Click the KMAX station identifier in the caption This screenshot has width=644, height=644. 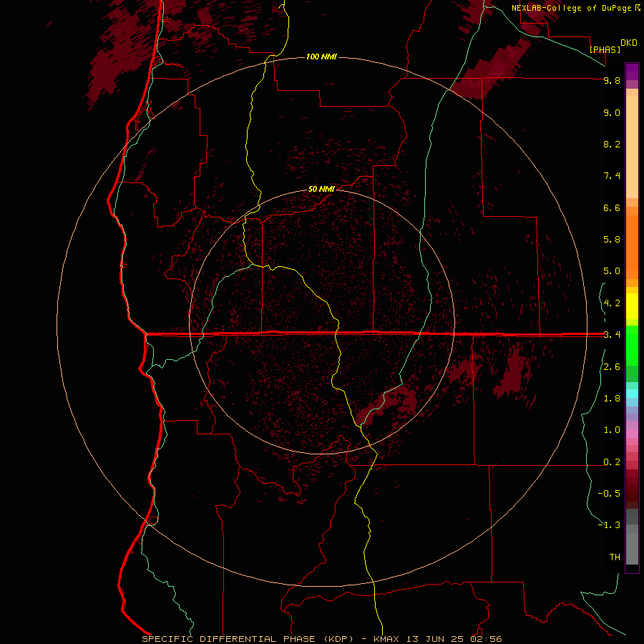pyautogui.click(x=386, y=639)
